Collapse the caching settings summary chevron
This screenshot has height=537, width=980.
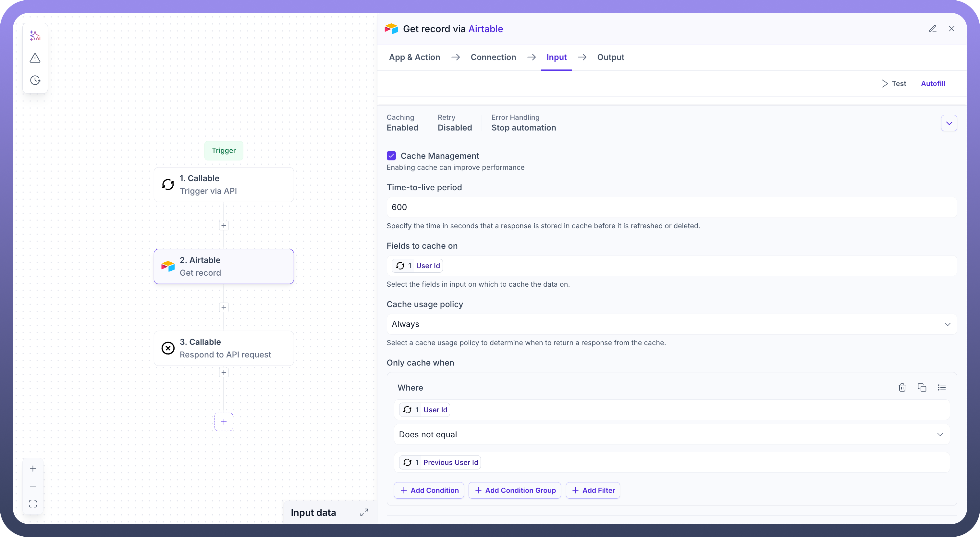[x=949, y=123]
